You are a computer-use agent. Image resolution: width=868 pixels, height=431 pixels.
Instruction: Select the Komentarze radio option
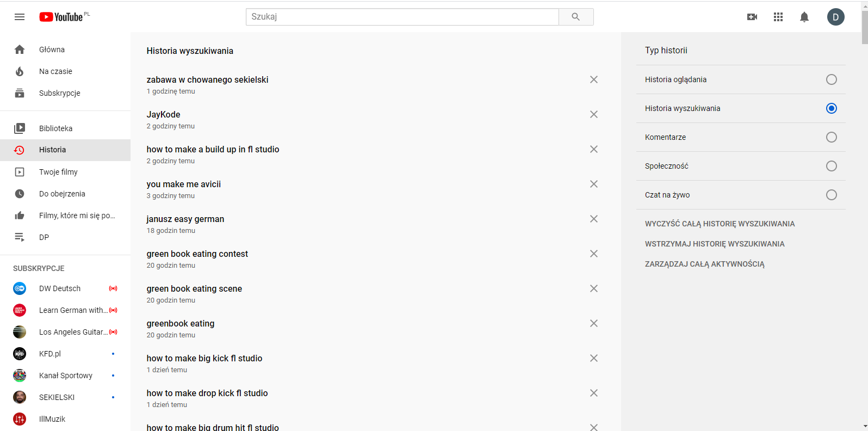[x=831, y=137]
